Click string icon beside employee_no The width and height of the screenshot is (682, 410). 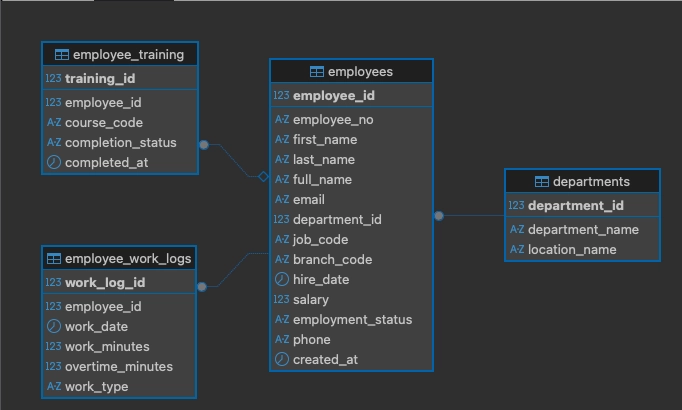coord(282,120)
